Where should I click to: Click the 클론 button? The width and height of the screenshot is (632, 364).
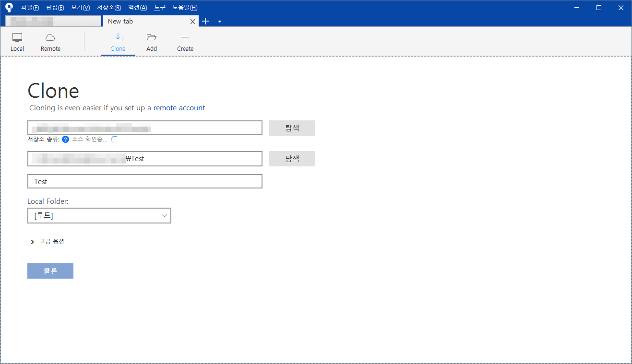tap(50, 271)
